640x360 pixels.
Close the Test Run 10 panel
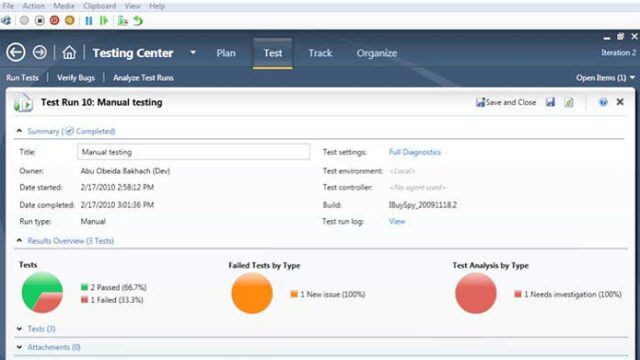(x=620, y=102)
